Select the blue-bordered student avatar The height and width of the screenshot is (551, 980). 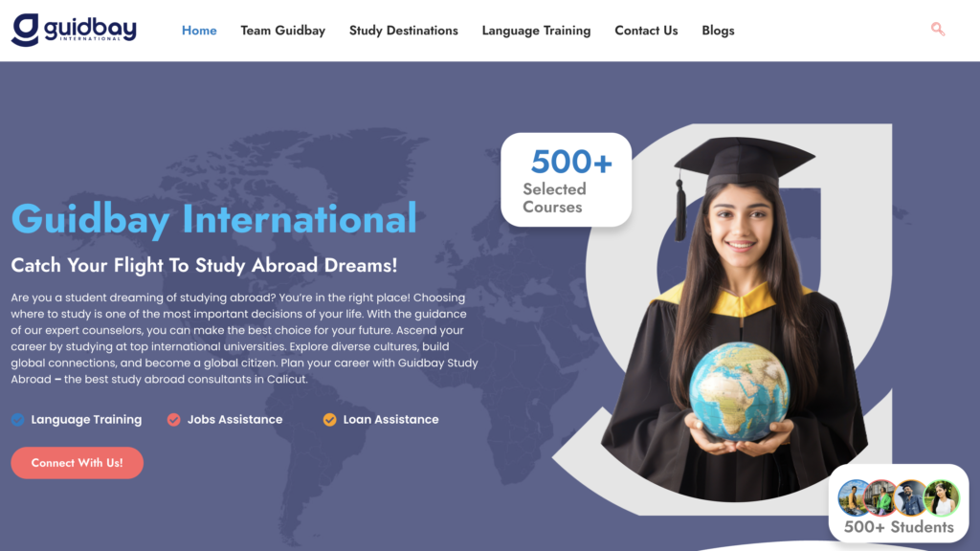[x=855, y=497]
